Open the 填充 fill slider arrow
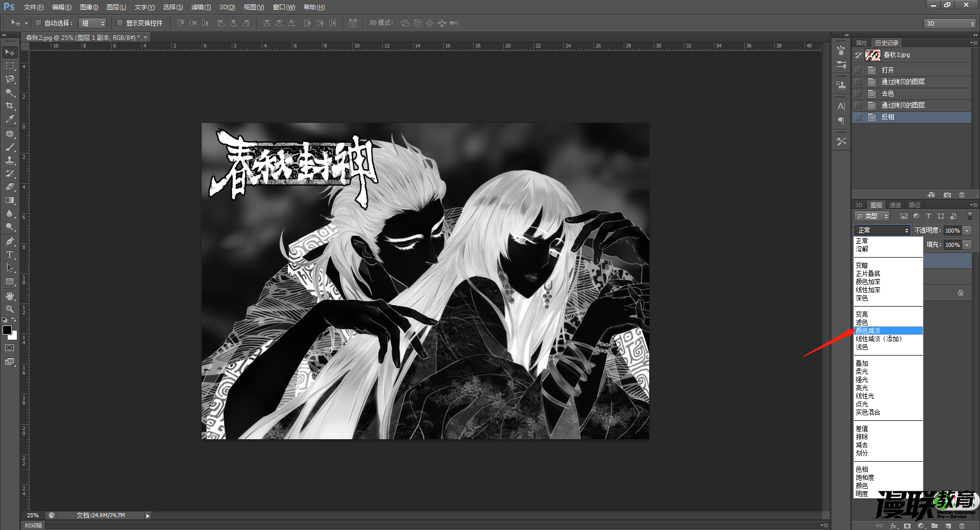Screen dimensions: 980x530 pyautogui.click(x=967, y=245)
